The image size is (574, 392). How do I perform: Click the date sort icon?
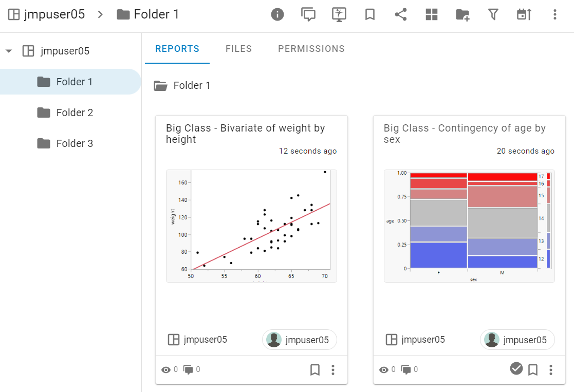pos(524,14)
